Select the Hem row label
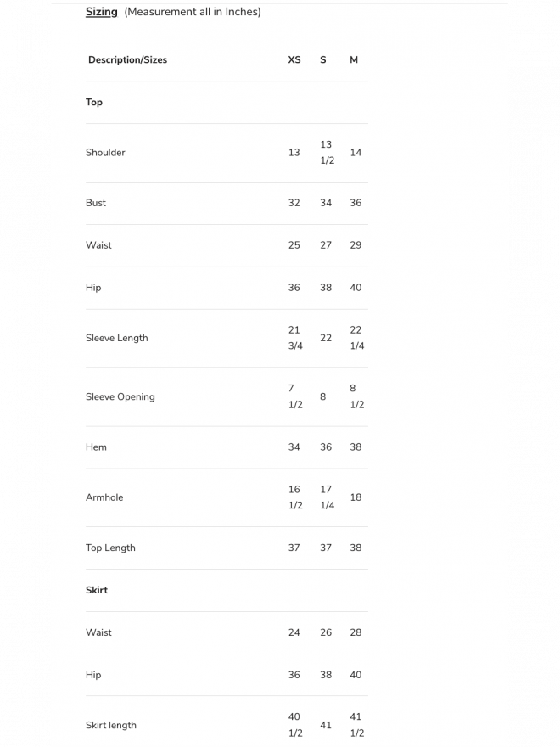560x747 pixels. point(96,447)
